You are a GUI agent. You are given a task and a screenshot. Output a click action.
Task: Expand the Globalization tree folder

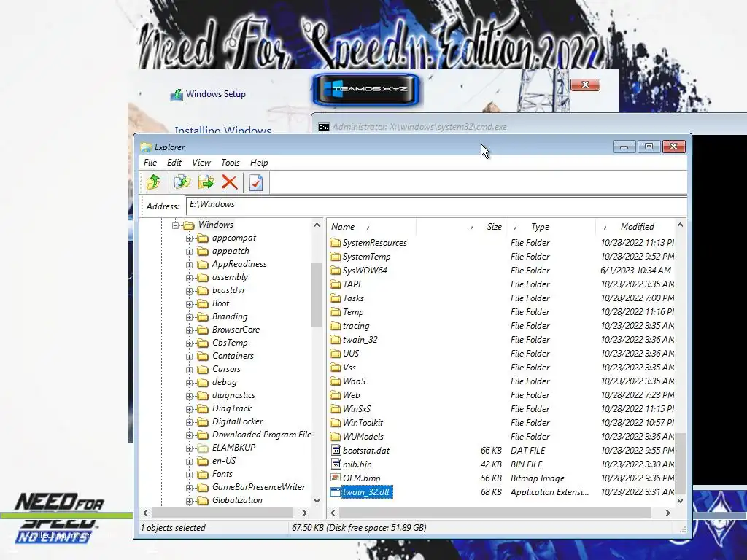tap(189, 501)
